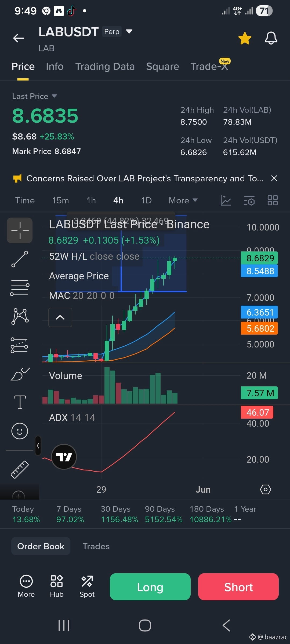The height and width of the screenshot is (644, 290).
Task: Go back using the top-left arrow
Action: pos(19,38)
